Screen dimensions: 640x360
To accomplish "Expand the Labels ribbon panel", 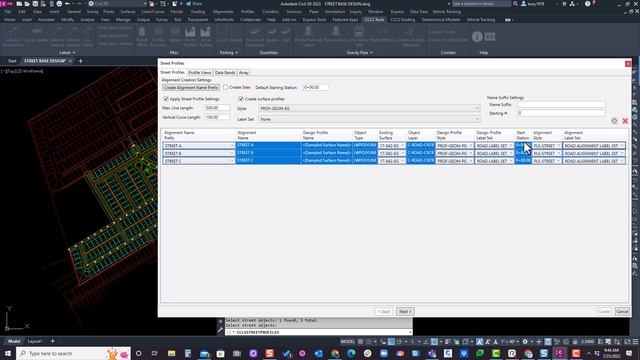I will pos(67,53).
